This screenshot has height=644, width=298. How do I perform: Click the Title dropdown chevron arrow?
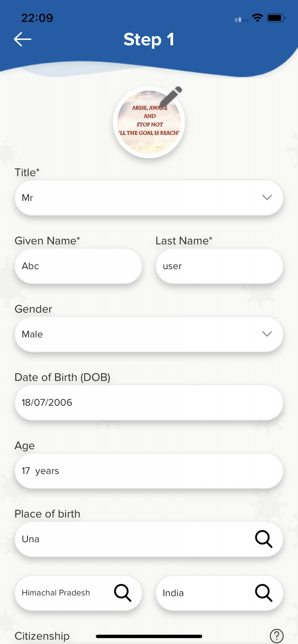click(x=267, y=198)
